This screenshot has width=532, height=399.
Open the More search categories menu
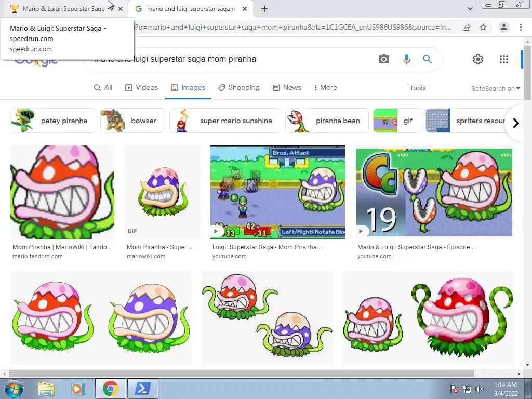325,87
